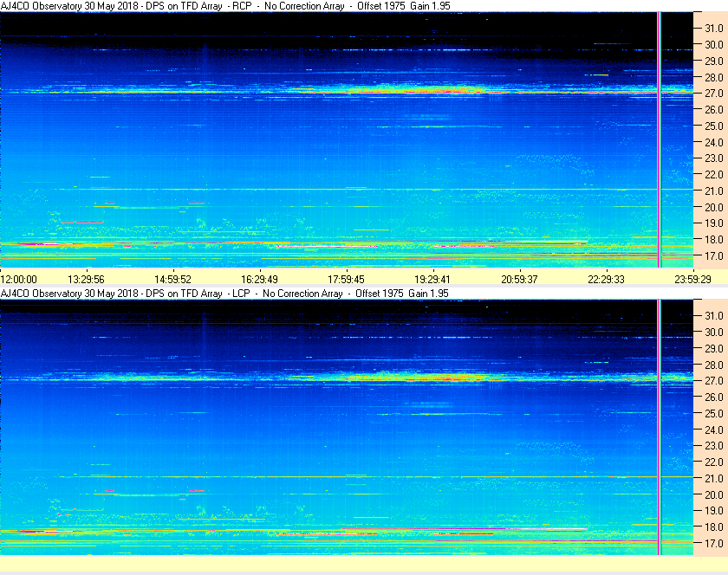Select 29.0 frequency label in LCP panel
Image resolution: width=728 pixels, height=575 pixels.
click(714, 348)
